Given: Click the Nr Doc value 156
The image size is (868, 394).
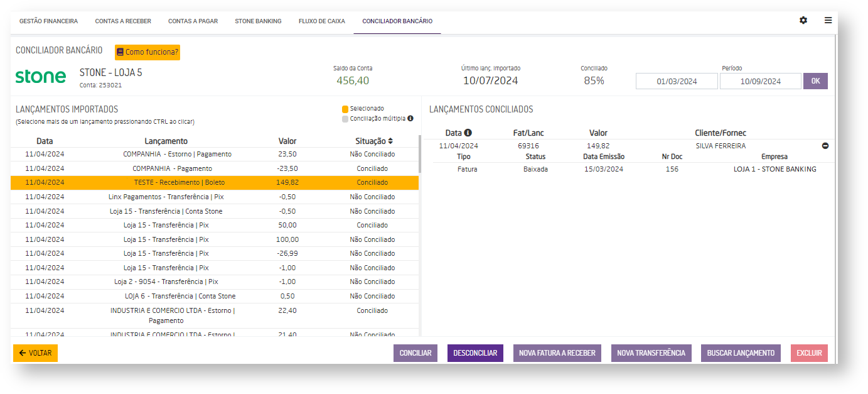Looking at the screenshot, I should pos(672,169).
